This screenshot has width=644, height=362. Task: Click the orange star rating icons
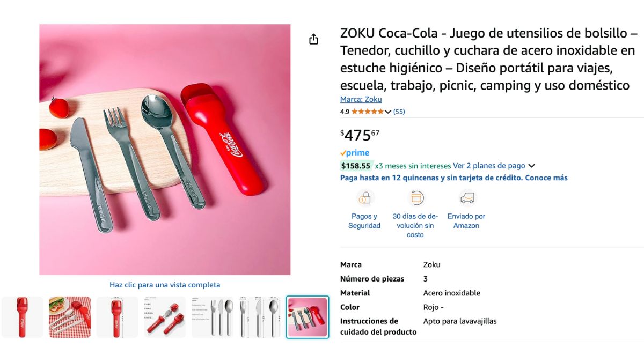368,112
